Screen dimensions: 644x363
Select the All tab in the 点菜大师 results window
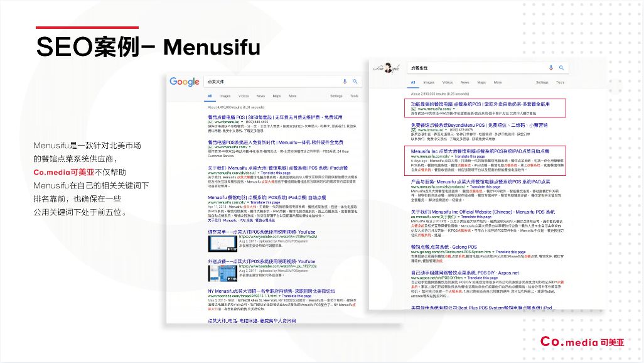tap(210, 96)
